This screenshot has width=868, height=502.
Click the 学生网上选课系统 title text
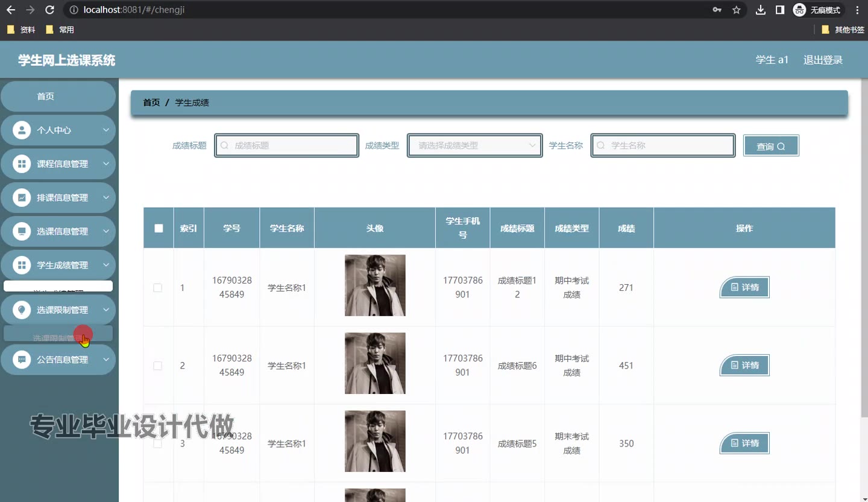tap(66, 60)
